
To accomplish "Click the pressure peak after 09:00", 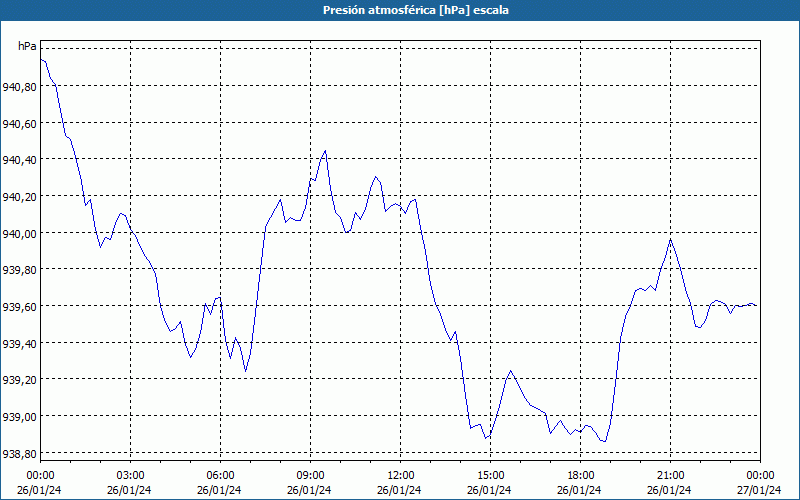I will coord(325,151).
